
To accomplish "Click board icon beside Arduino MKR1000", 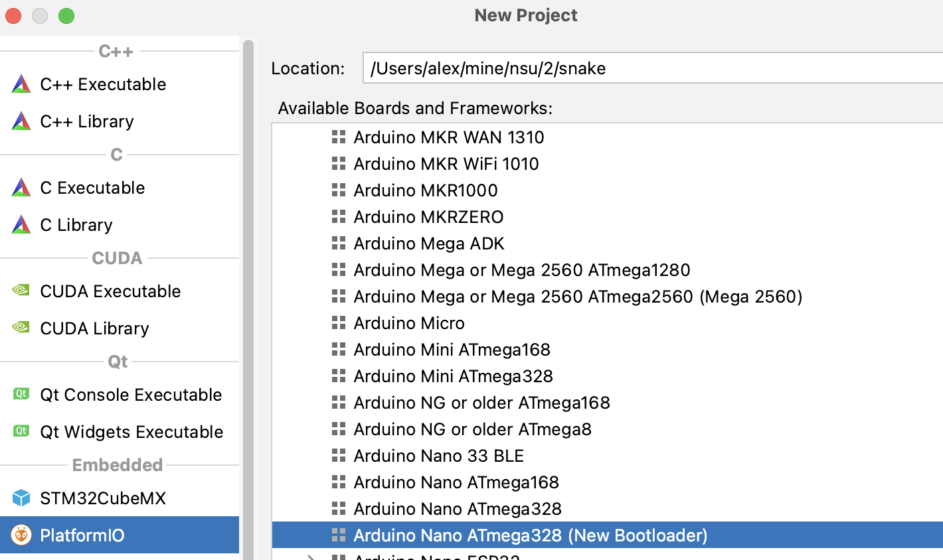I will pos(339,190).
